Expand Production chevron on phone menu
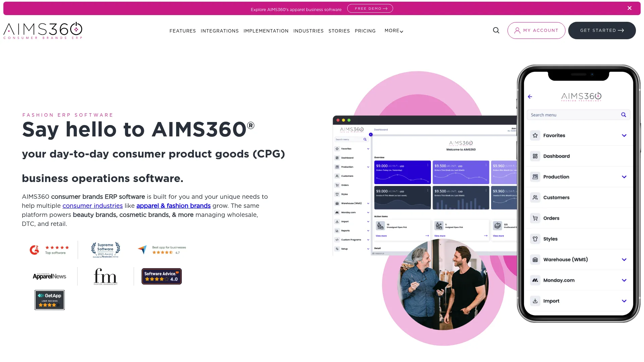 (624, 177)
